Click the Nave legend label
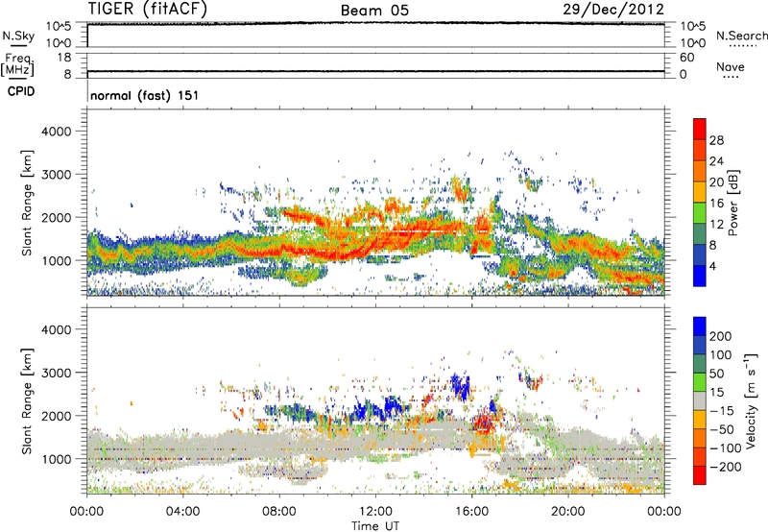The image size is (768, 532). [731, 67]
